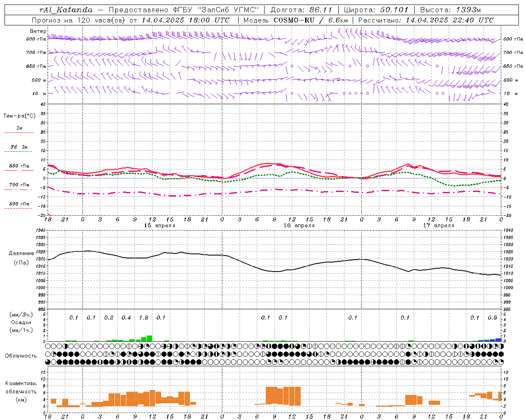Select the Широта: 50.101 latitude value
This screenshot has height=420, width=525.
pos(376,10)
